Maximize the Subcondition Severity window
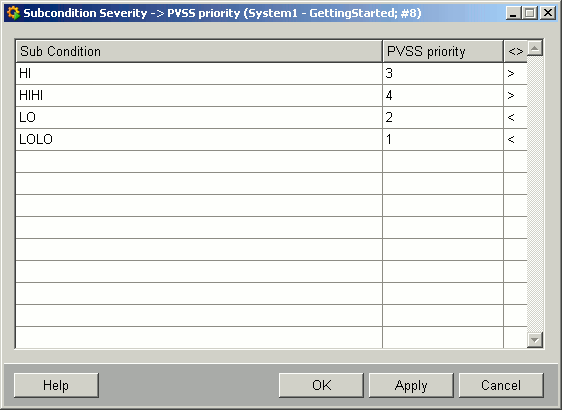 530,13
